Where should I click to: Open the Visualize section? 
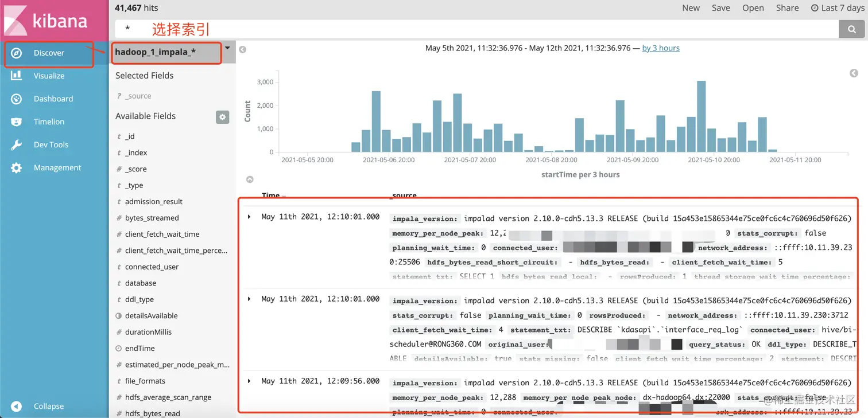click(x=49, y=76)
